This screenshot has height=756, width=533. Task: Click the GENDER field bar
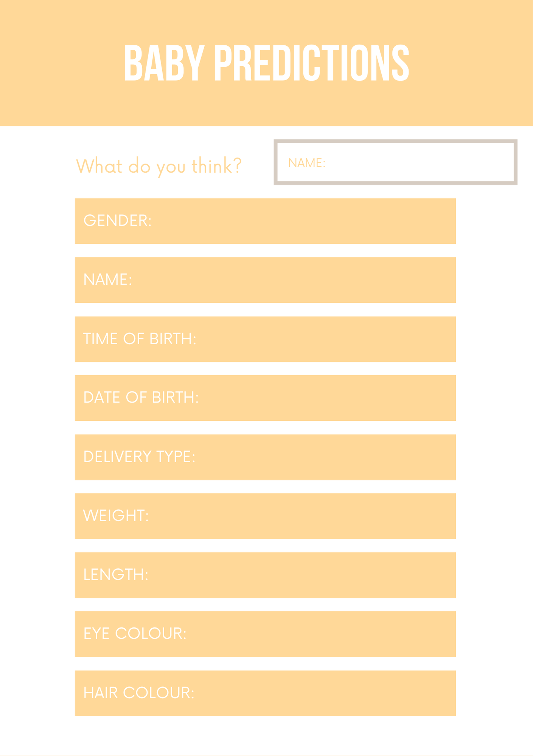point(303,221)
